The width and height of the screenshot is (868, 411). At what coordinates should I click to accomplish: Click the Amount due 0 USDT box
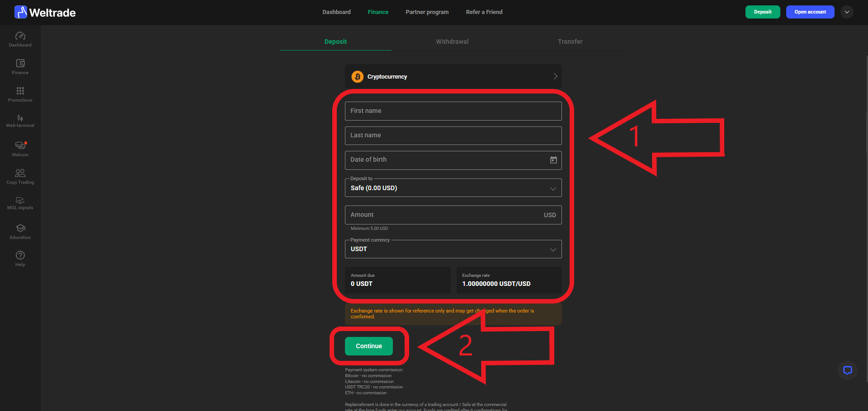click(398, 280)
